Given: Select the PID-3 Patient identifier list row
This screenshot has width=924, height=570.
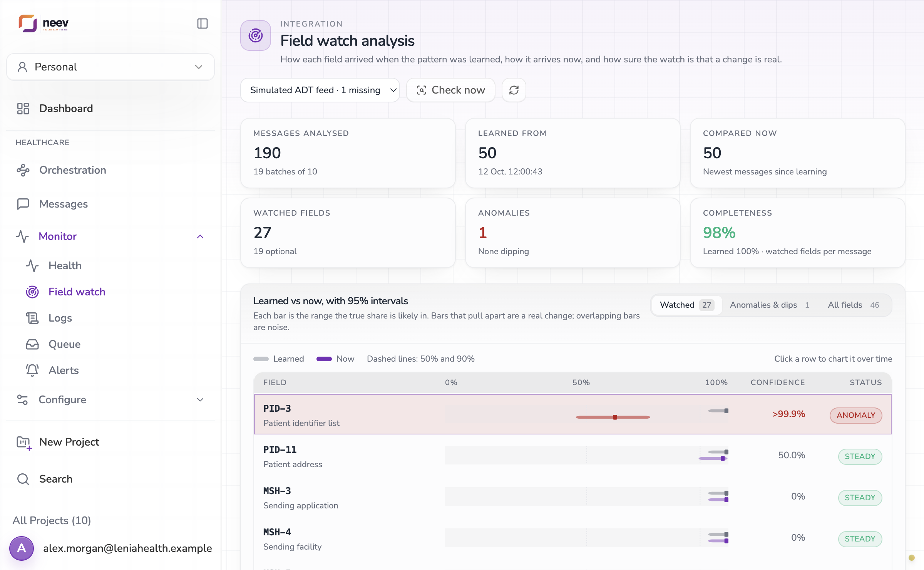Looking at the screenshot, I should click(x=573, y=414).
